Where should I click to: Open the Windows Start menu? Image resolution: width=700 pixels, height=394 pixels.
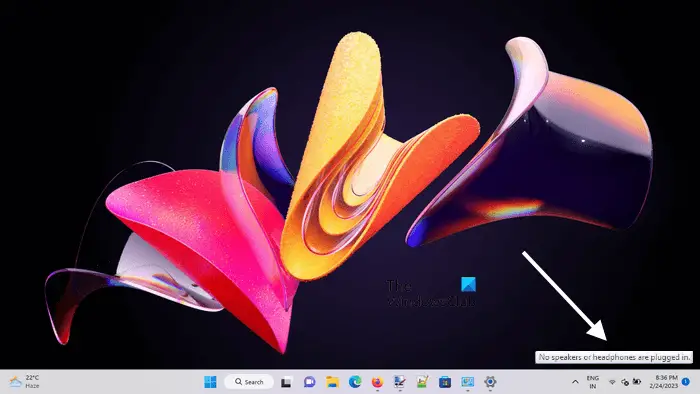click(210, 382)
